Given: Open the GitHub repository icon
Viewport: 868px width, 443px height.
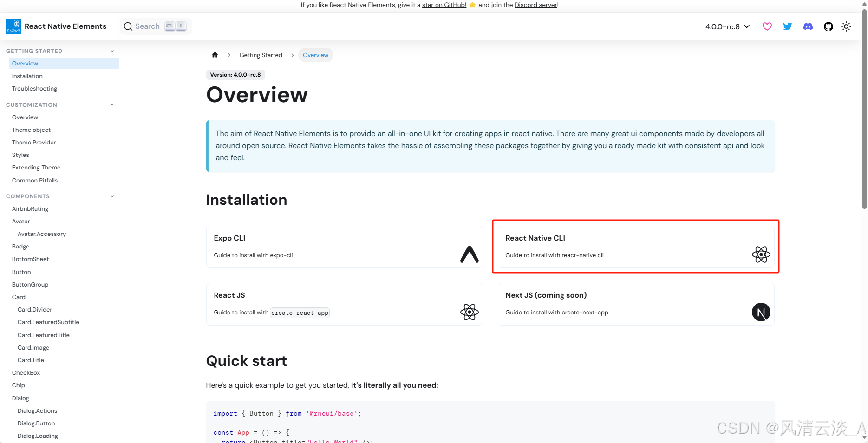Looking at the screenshot, I should coord(829,26).
